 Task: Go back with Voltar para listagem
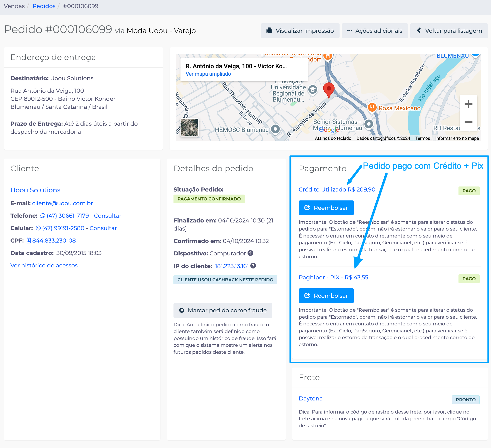point(449,31)
